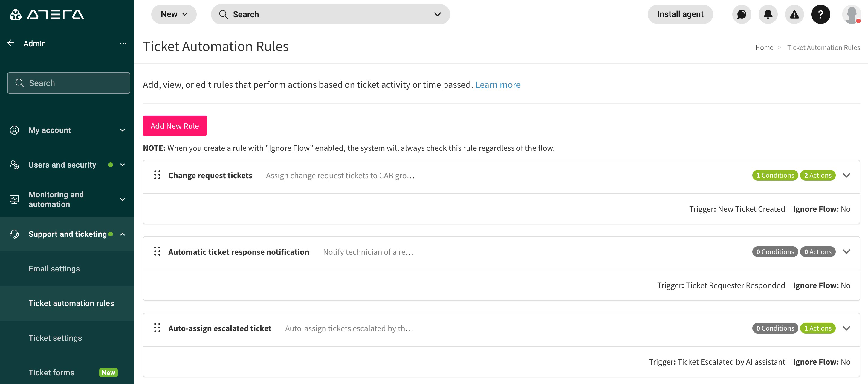Viewport: 868px width, 384px height.
Task: Open Ticket settings in sidebar
Action: (x=55, y=338)
